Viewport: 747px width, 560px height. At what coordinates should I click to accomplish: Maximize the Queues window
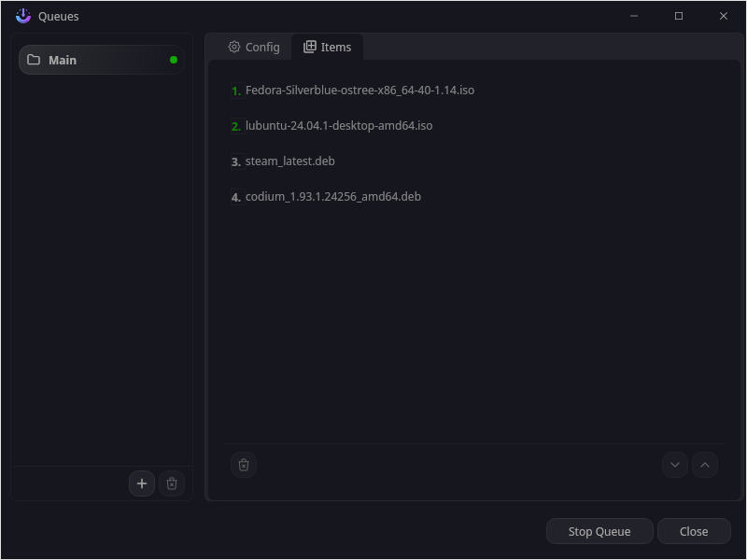(679, 16)
